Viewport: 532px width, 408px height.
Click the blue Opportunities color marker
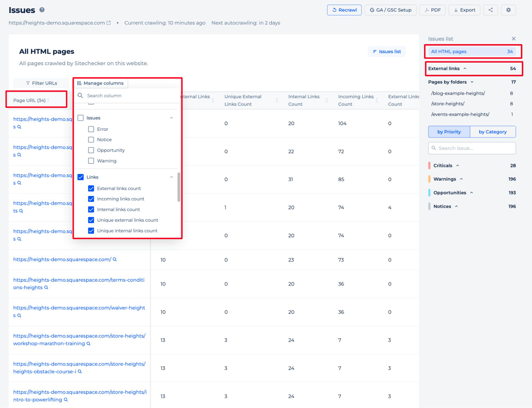[429, 193]
